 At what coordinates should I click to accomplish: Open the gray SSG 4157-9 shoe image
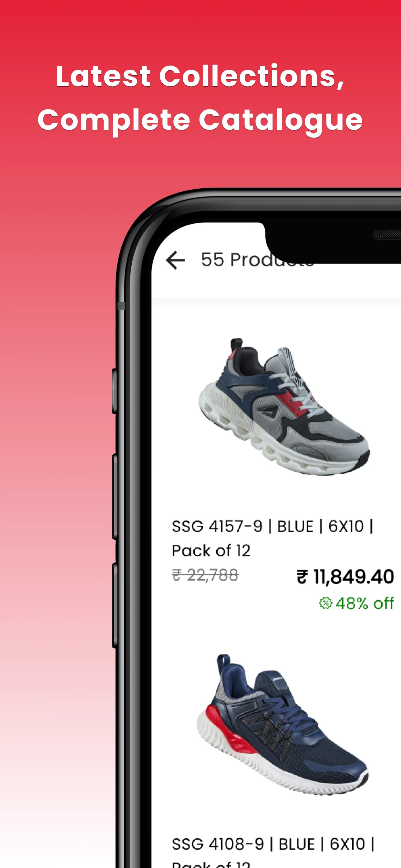tap(284, 407)
